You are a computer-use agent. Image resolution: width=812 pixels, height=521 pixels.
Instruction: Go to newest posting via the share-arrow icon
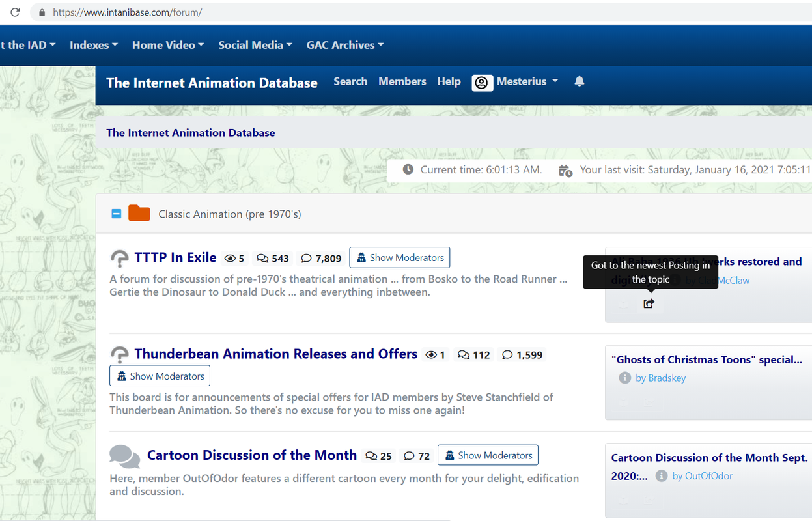[649, 303]
